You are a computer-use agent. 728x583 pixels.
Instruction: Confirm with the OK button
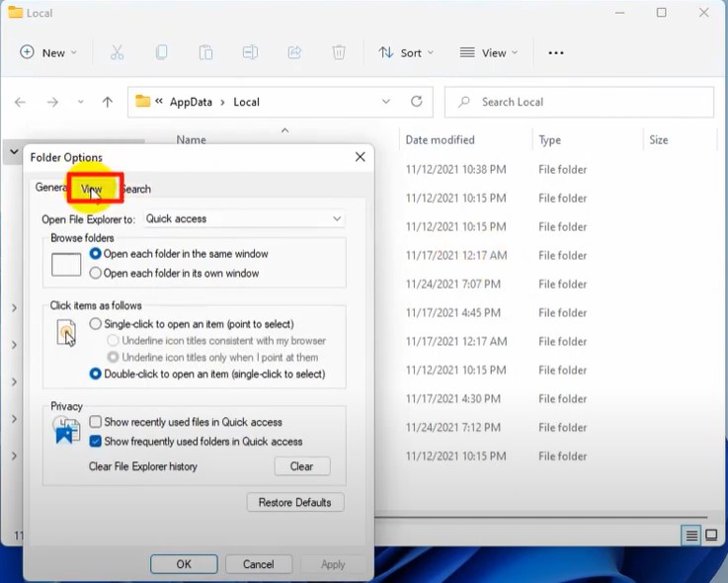point(184,564)
